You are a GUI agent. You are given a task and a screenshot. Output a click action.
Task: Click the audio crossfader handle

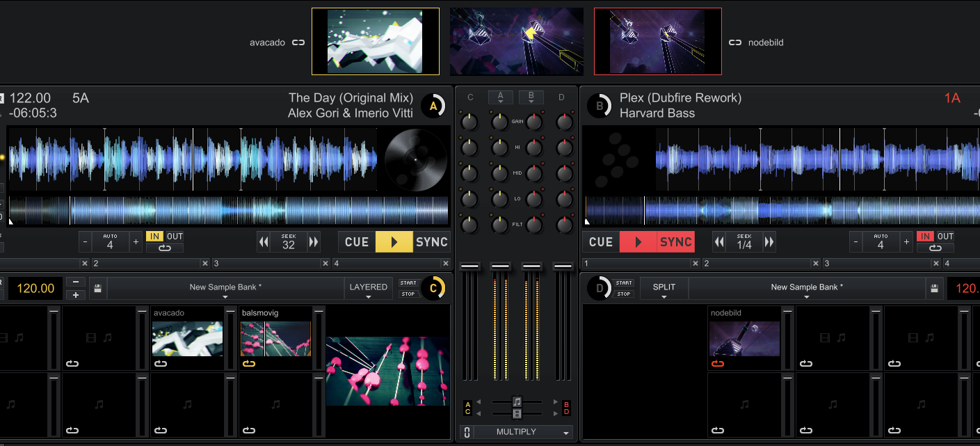click(x=517, y=401)
